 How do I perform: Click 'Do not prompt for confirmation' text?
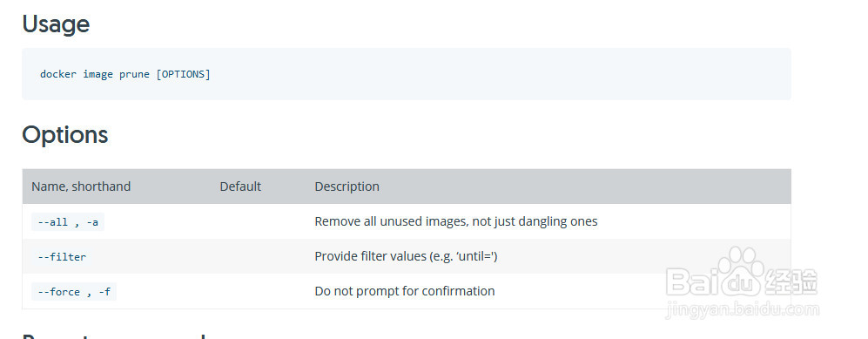405,291
